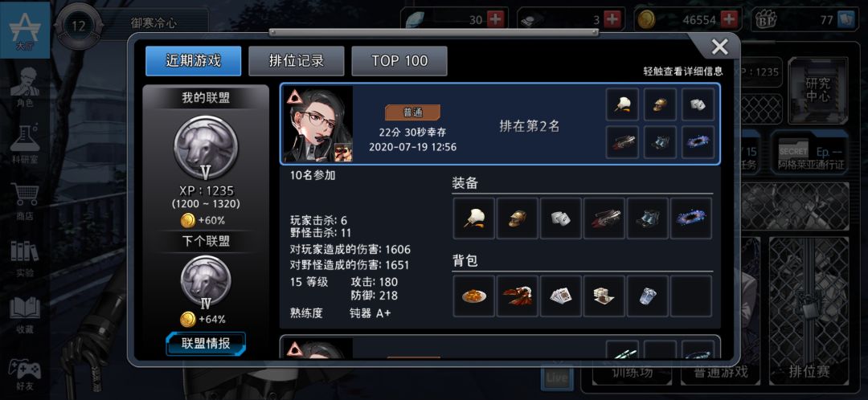Screen dimensions: 868x400
Task: Open the 商店 shopping cart icon
Action: 25,202
